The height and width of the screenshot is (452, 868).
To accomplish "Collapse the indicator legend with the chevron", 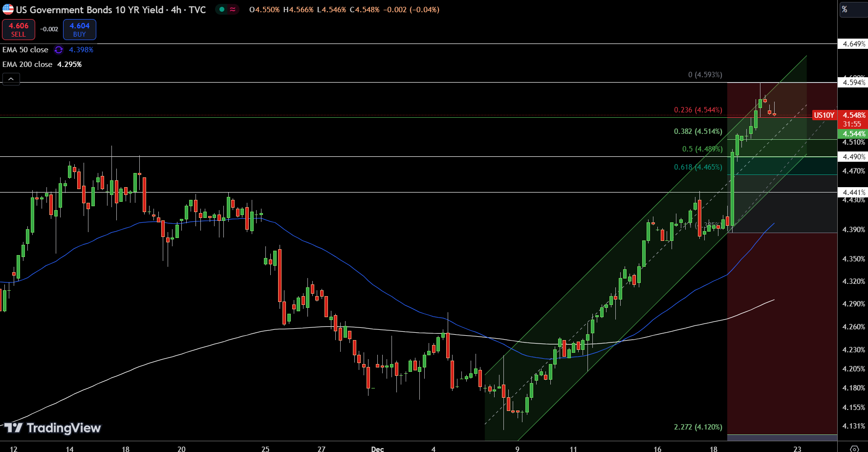I will [11, 79].
